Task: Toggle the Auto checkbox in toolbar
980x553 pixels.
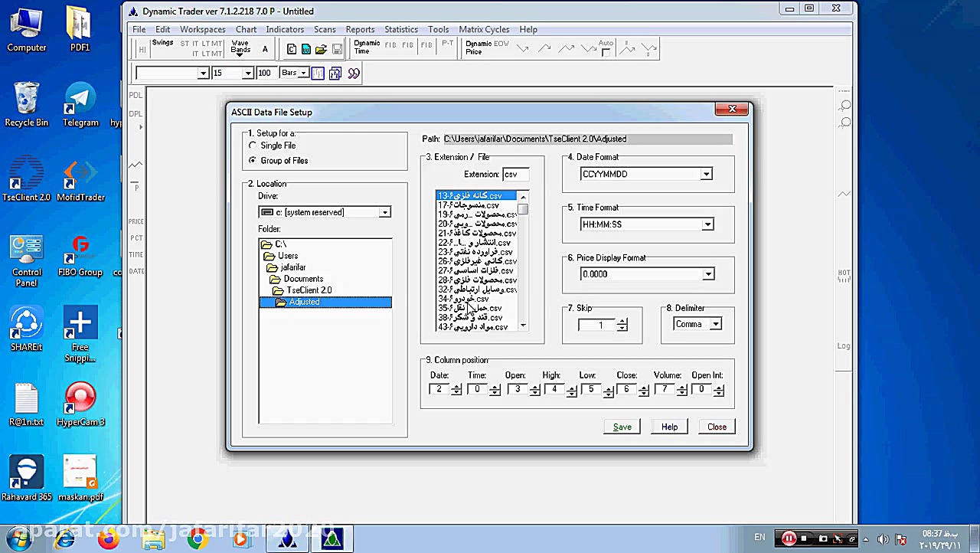Action: pos(606,53)
